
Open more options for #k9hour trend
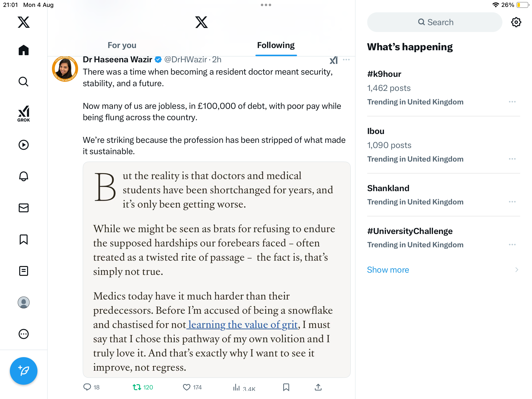pos(512,102)
